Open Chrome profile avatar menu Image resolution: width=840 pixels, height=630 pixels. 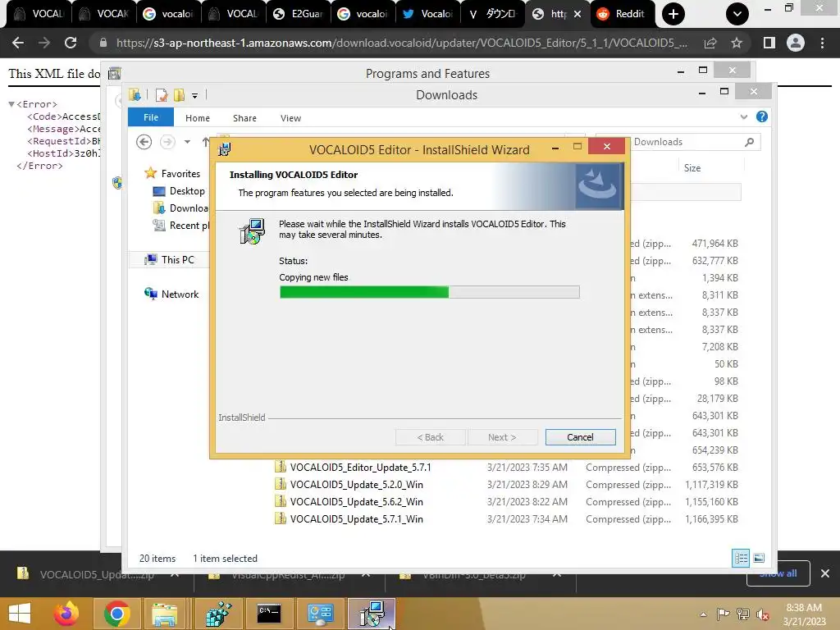(796, 43)
